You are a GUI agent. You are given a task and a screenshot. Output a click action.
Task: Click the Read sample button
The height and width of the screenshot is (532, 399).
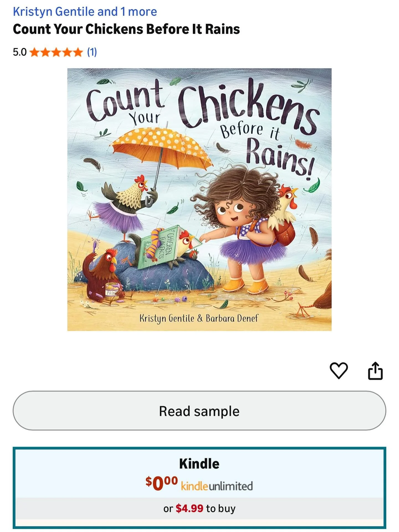[199, 411]
